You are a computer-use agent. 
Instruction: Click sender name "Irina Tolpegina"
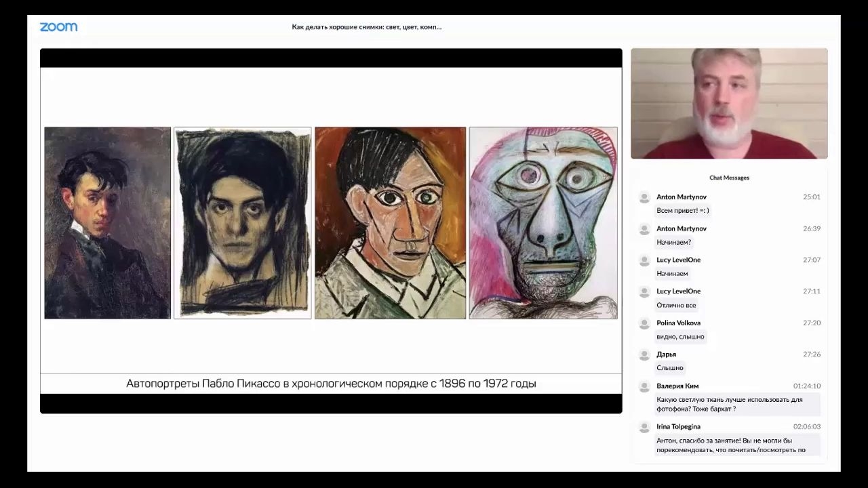[x=679, y=427]
